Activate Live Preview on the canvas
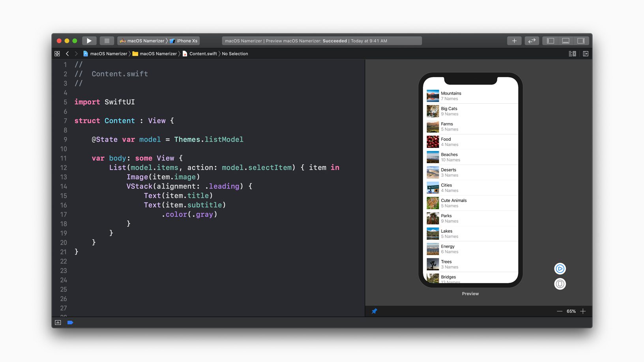This screenshot has height=362, width=644. [560, 269]
